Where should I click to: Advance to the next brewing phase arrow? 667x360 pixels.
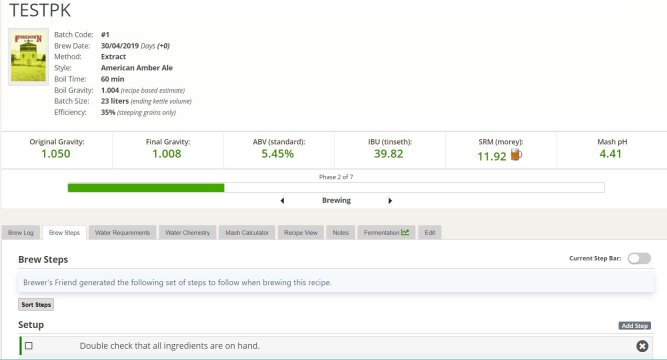click(x=390, y=200)
